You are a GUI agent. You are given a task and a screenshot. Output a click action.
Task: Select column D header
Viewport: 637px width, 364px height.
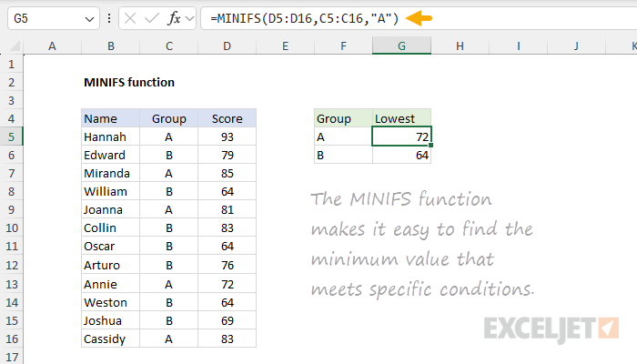227,45
